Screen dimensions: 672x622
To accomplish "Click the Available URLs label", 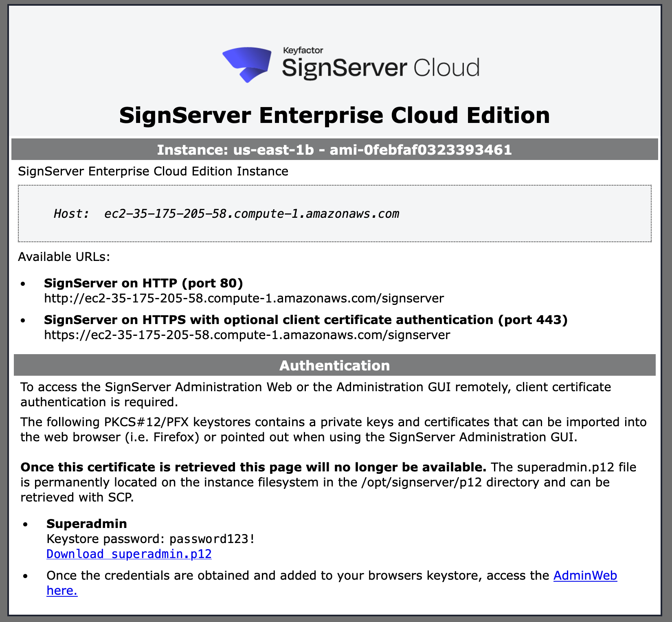I will click(x=64, y=257).
